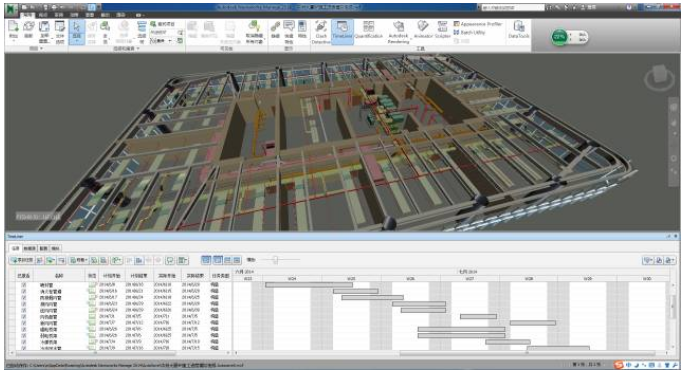Toggle Show Gantt chart display button
The height and width of the screenshot is (372, 692).
206,260
